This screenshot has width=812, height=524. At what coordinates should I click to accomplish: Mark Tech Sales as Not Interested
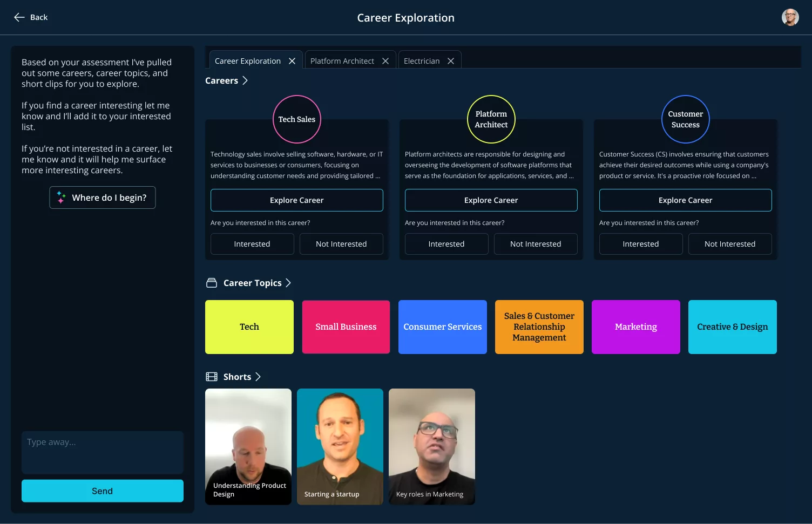pyautogui.click(x=341, y=244)
